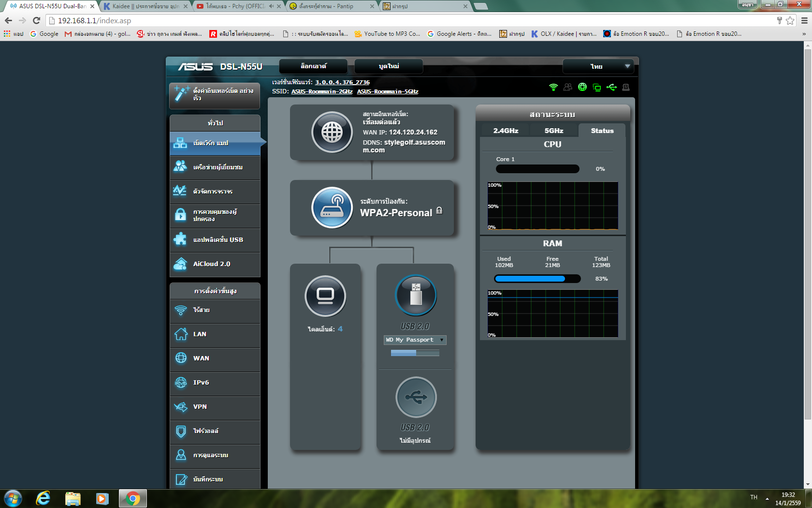Open Parental Controls menu item
The height and width of the screenshot is (508, 812).
click(x=215, y=216)
